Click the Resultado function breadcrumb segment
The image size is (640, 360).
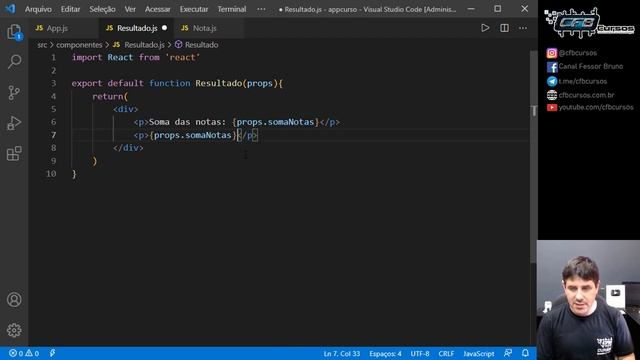pos(201,44)
